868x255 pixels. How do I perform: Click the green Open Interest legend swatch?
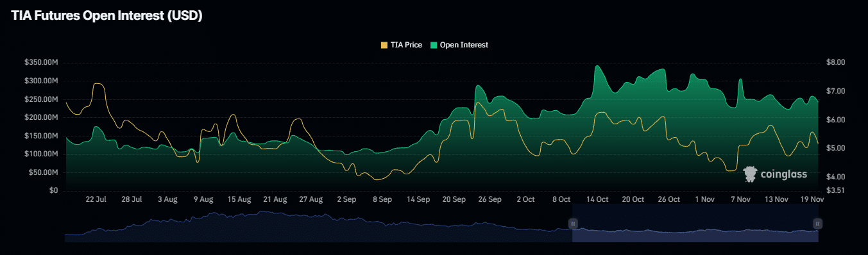point(433,45)
